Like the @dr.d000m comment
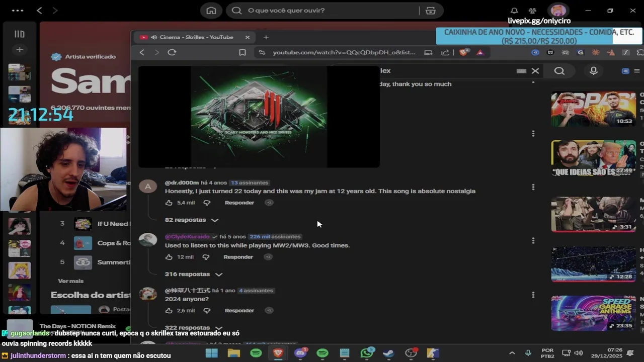Image resolution: width=644 pixels, height=362 pixels. coord(169,203)
